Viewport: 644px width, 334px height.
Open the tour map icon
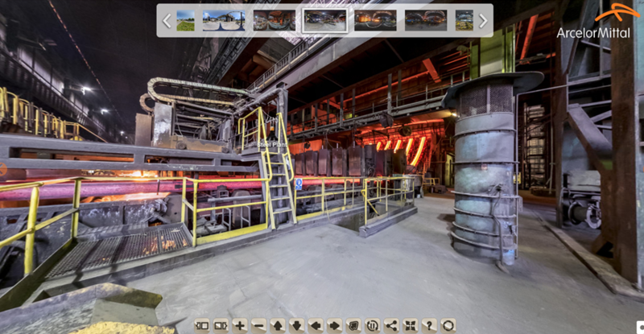point(353,325)
